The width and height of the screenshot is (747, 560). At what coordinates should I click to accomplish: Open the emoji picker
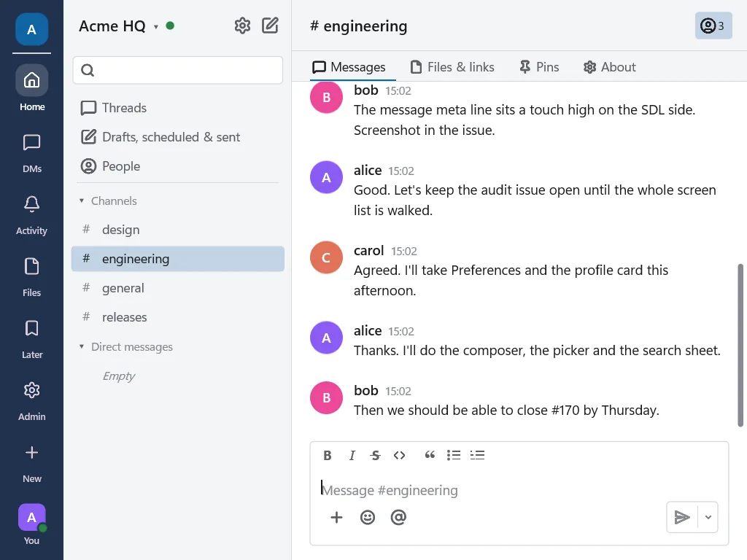[368, 517]
